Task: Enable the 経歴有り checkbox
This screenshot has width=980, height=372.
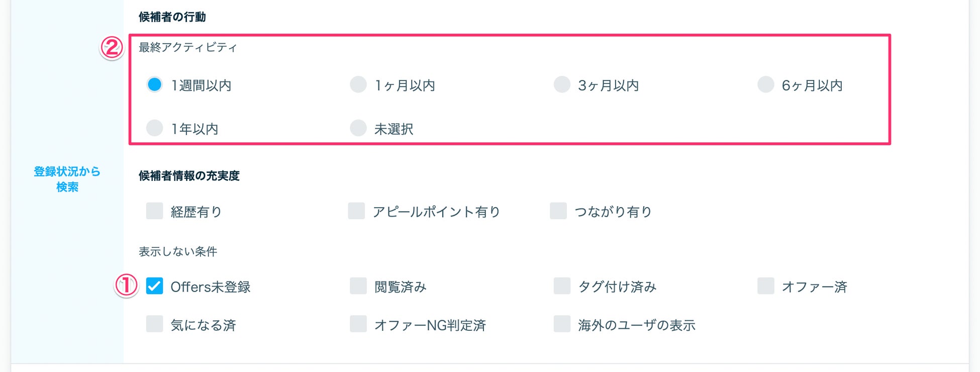Action: [154, 211]
